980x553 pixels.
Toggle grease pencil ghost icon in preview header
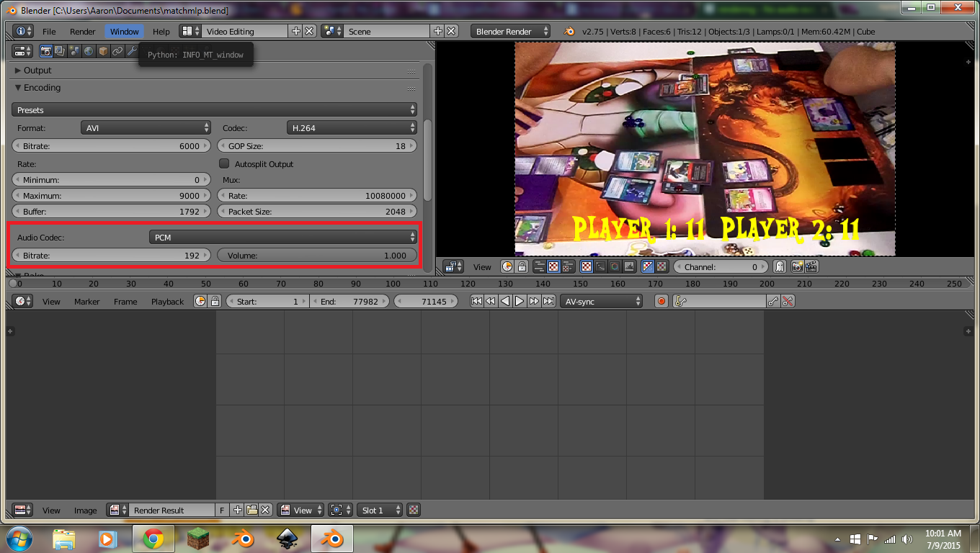click(779, 266)
